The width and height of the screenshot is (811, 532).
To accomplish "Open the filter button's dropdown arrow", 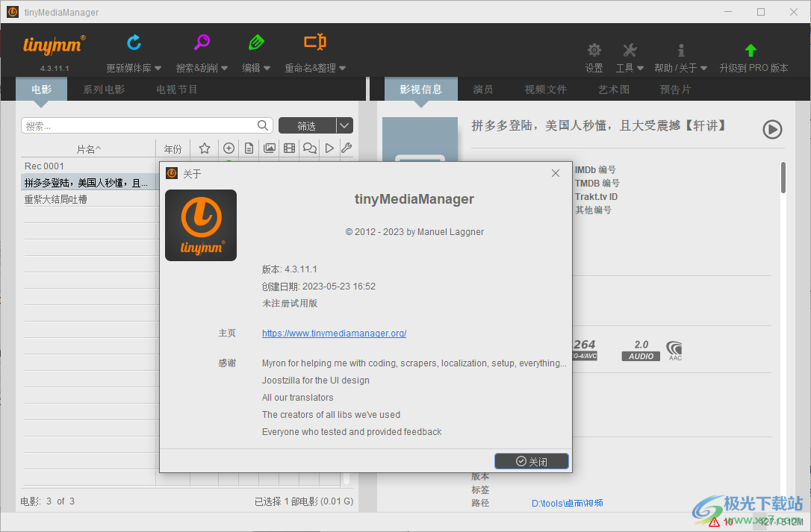I will 345,125.
